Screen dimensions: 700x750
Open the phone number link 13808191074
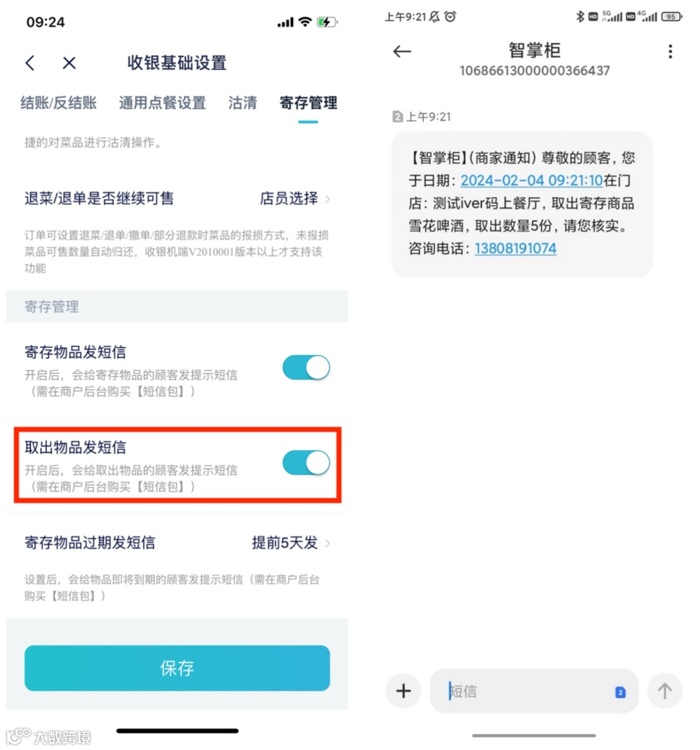tap(515, 248)
